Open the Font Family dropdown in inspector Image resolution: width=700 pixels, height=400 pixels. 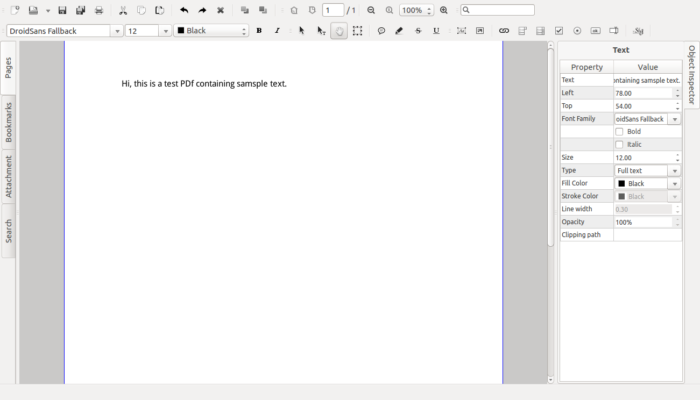(675, 119)
